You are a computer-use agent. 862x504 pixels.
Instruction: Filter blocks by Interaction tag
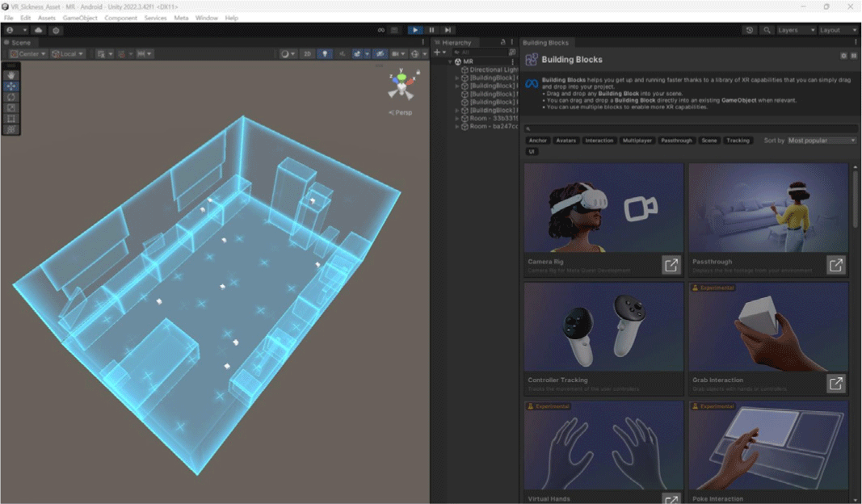click(599, 141)
